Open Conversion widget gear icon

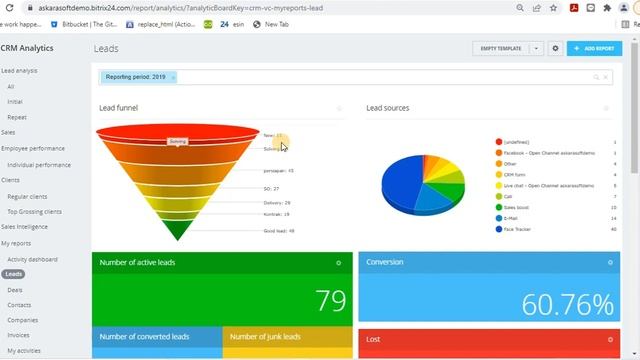[610, 262]
